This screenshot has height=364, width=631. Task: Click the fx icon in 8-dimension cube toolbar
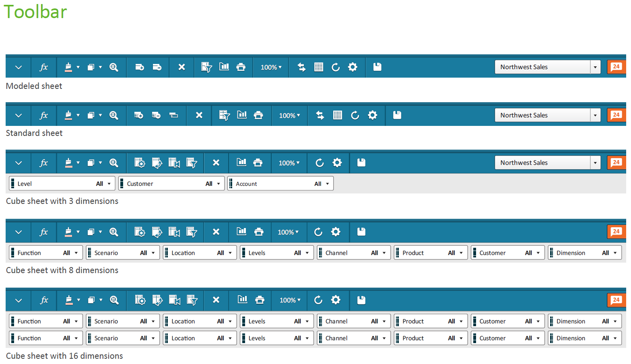pos(43,232)
